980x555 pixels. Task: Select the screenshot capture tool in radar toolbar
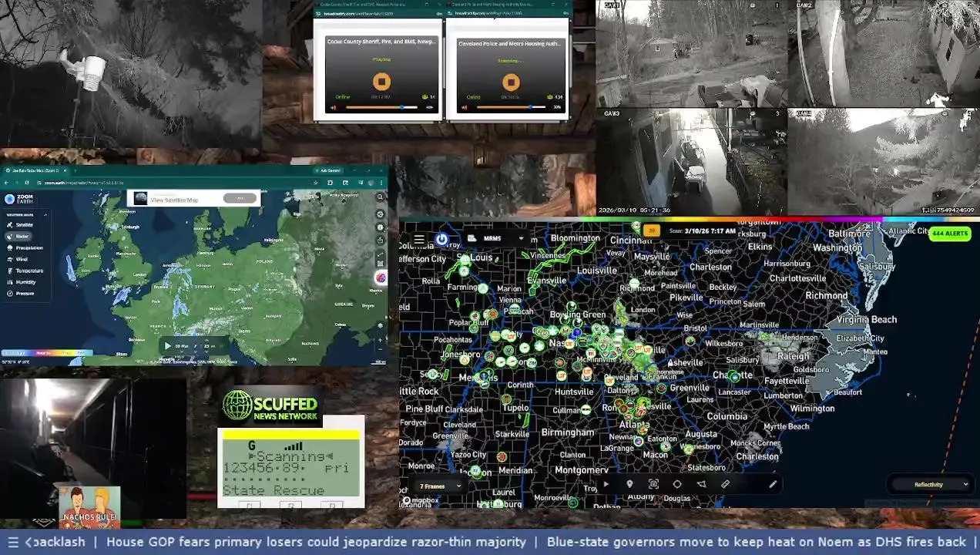pyautogui.click(x=653, y=484)
